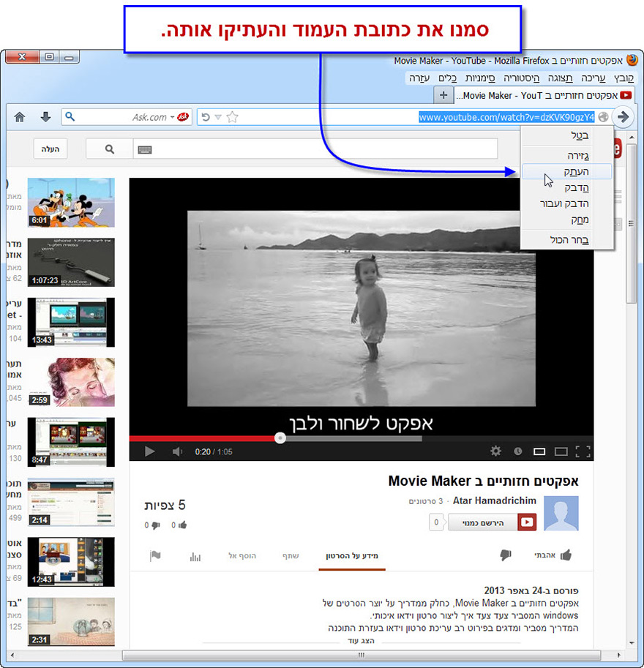Open the URL history dropdown arrow

(218, 117)
